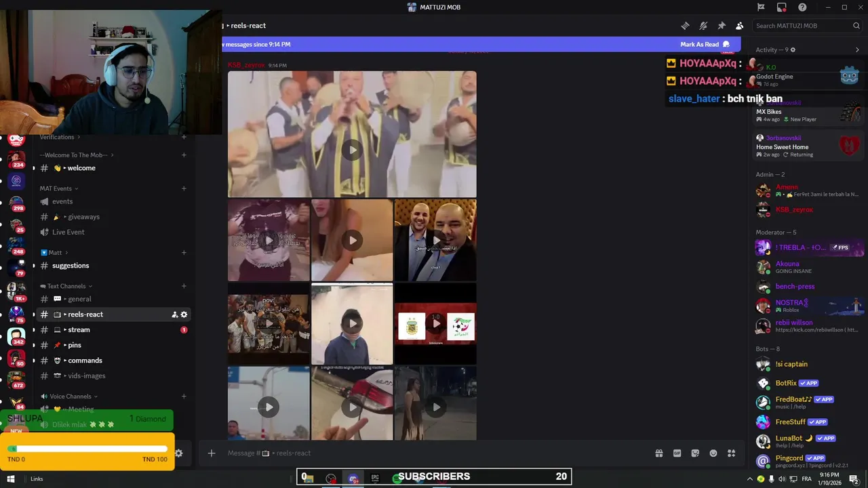Collapse the Text Channels category

pyautogui.click(x=66, y=286)
